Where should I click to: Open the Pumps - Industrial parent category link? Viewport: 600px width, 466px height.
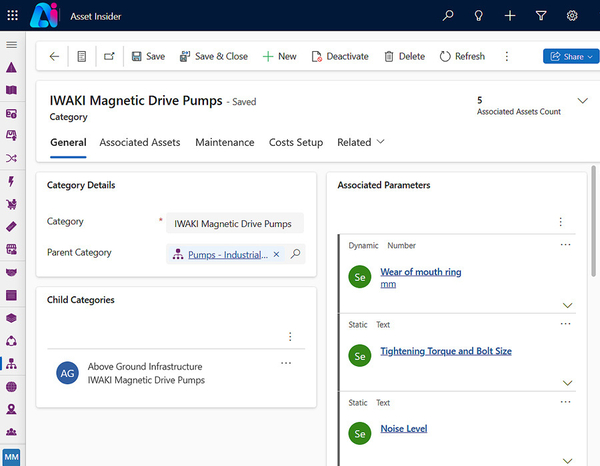coord(228,254)
